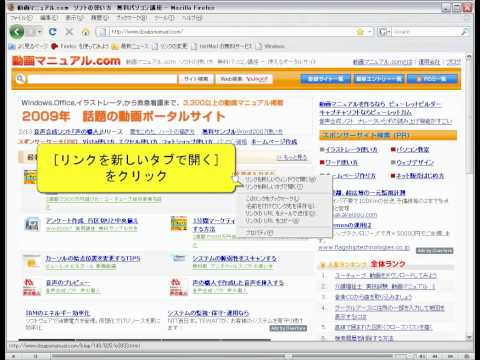Click the site search text field

tap(102, 79)
